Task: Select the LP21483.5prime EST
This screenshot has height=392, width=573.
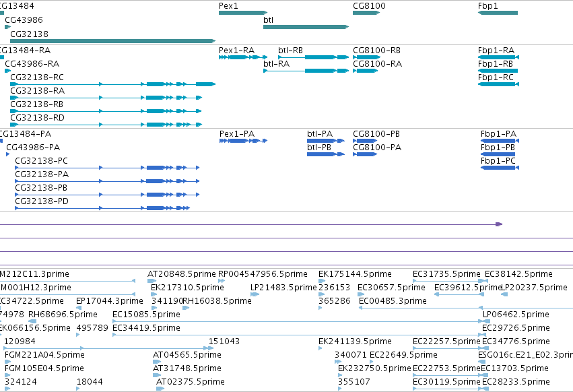Action: pos(255,294)
